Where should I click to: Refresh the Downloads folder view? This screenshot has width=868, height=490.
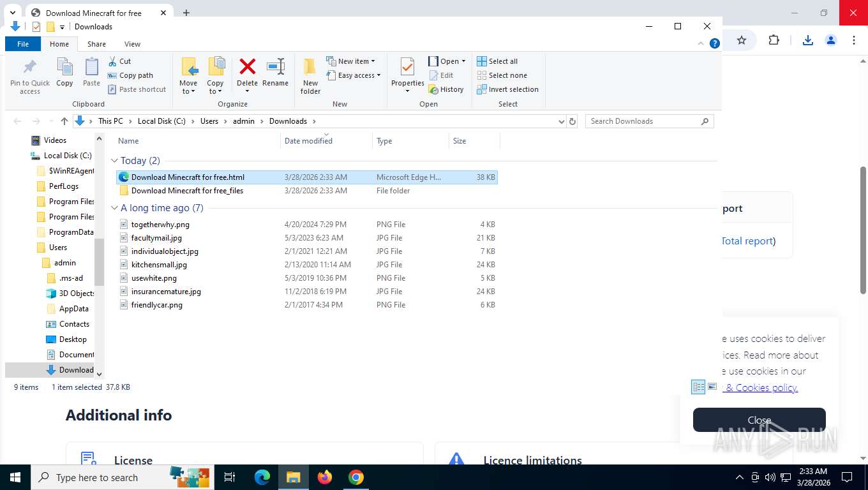(x=572, y=121)
